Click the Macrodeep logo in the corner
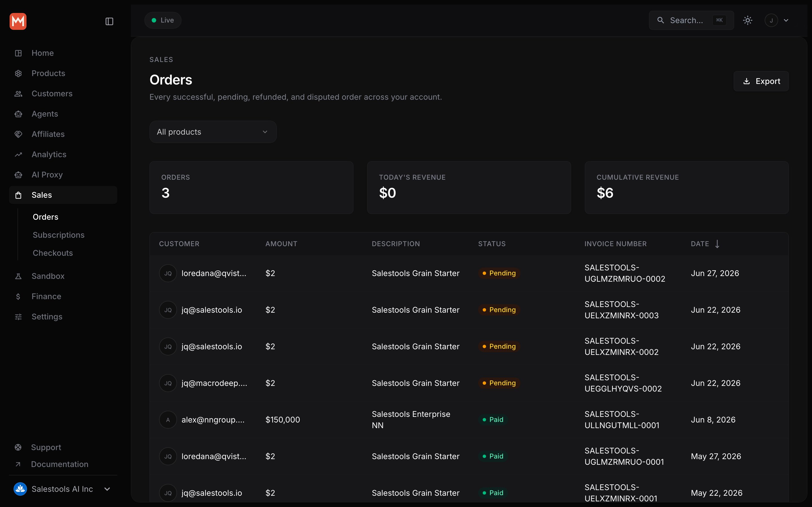 coord(18,21)
